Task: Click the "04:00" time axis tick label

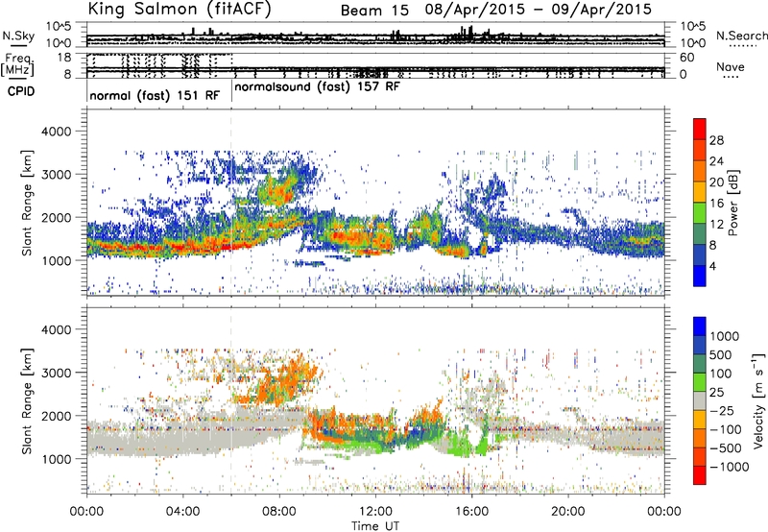Action: tap(182, 512)
